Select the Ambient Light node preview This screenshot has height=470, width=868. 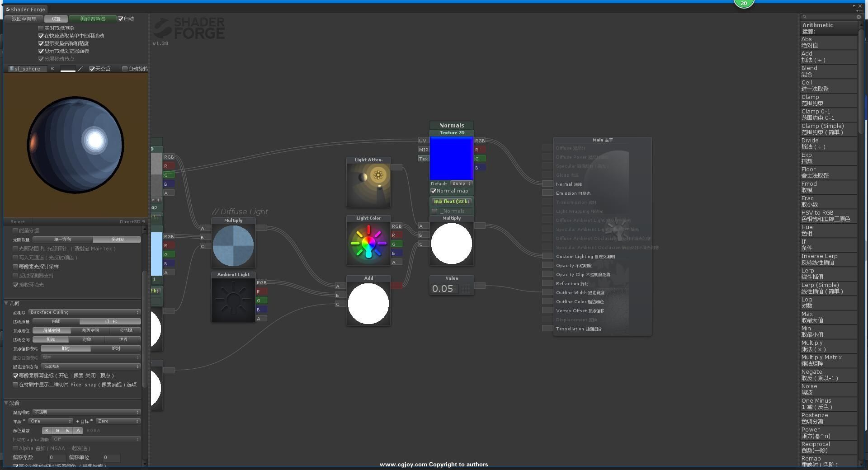coord(233,300)
